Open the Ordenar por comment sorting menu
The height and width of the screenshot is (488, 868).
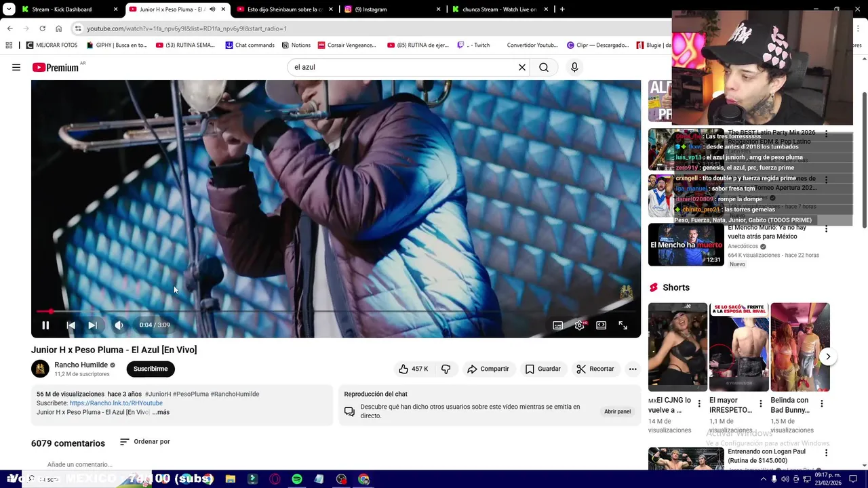144,442
